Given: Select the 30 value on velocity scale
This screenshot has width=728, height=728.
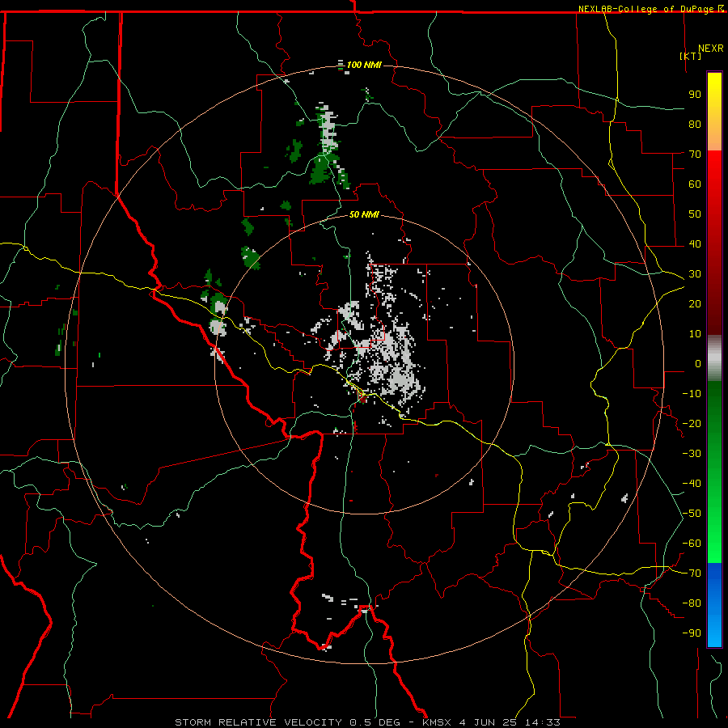Looking at the screenshot, I should tap(695, 274).
